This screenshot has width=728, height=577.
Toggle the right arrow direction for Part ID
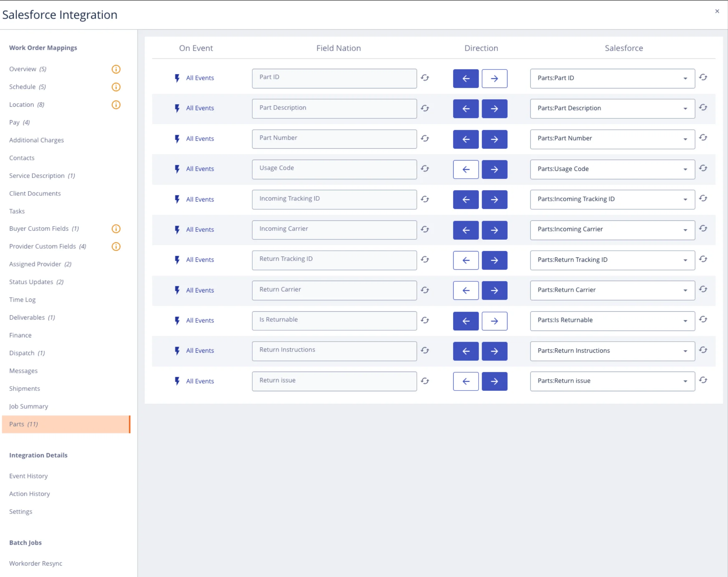click(494, 78)
